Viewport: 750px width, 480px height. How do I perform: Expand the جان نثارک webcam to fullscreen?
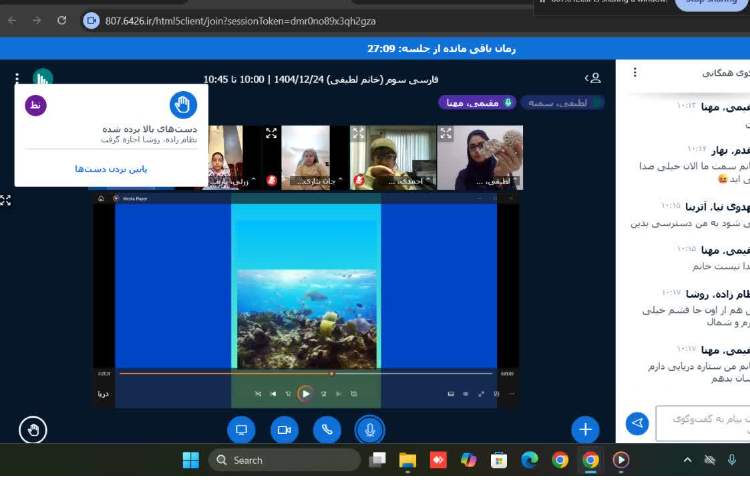tap(271, 133)
